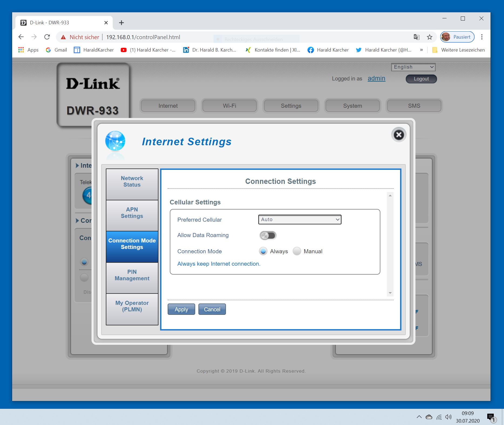Open the volume tray icon
This screenshot has width=504, height=425.
(x=448, y=417)
